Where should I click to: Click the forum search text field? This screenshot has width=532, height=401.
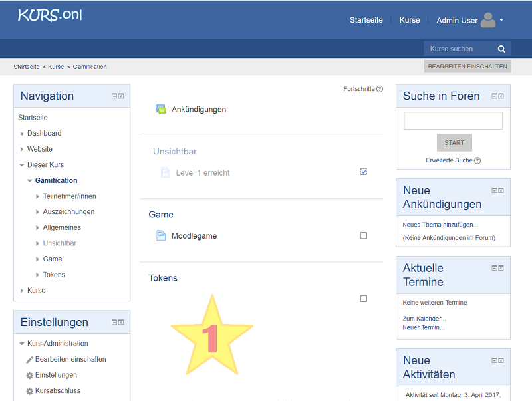click(x=453, y=120)
